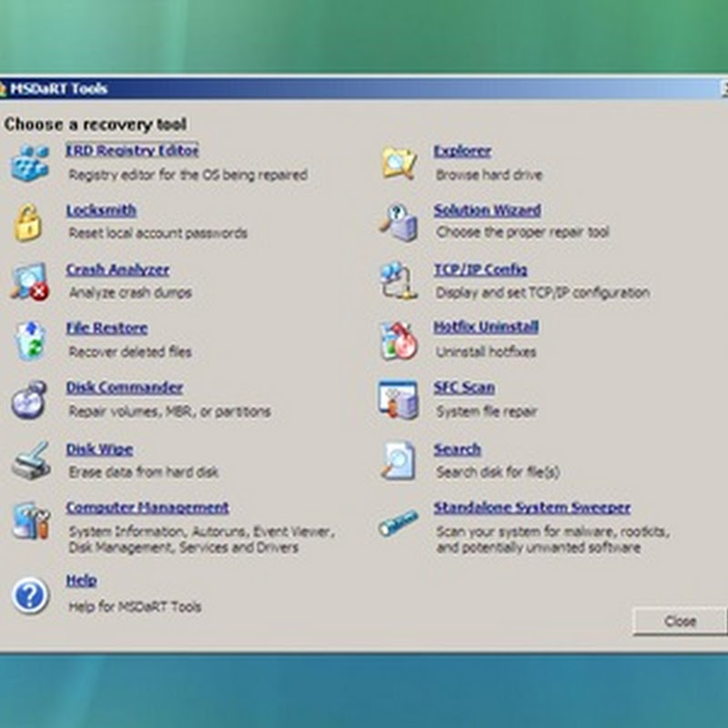Click the text 'Disk Management, Services and Drivers'
Screen dimensions: 728x728
click(x=184, y=548)
